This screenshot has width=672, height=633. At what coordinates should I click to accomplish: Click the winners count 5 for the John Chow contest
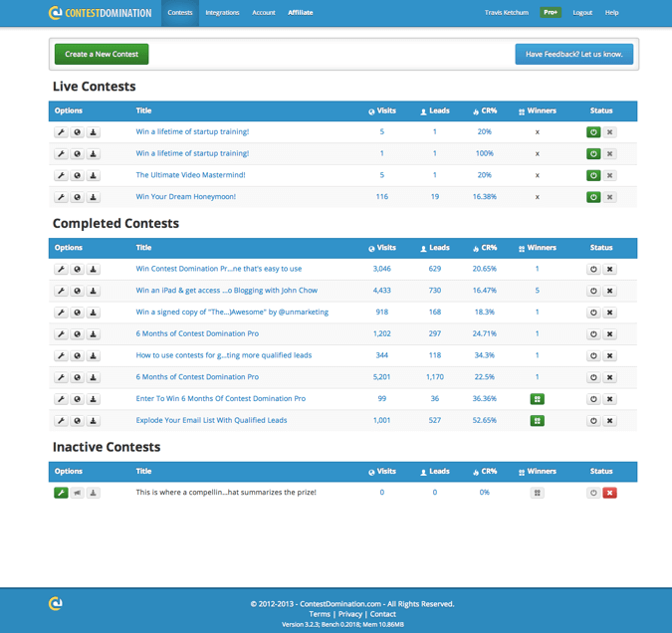pos(537,291)
